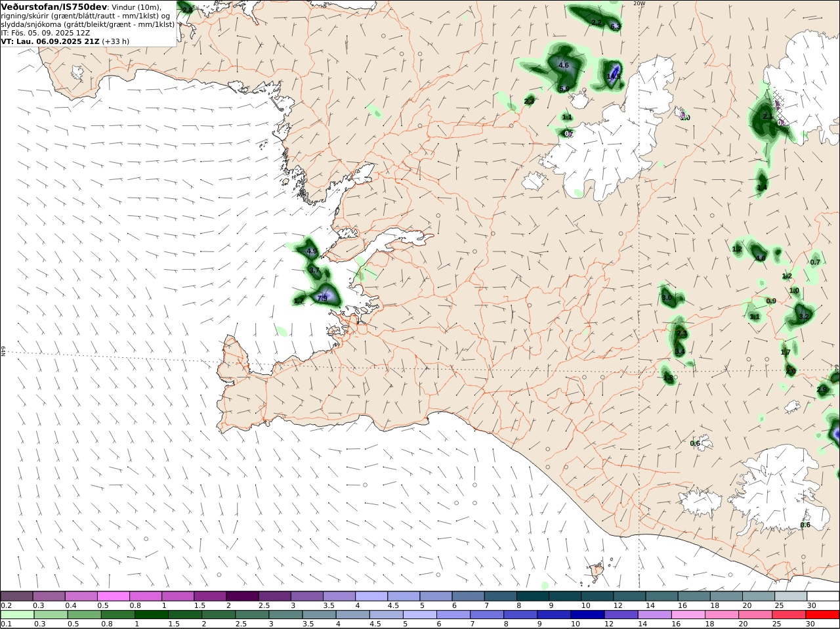Click the valid time 'VT: Lau. 06.09.2025 21Z'
Viewport: 840px width, 629px height.
coord(50,41)
